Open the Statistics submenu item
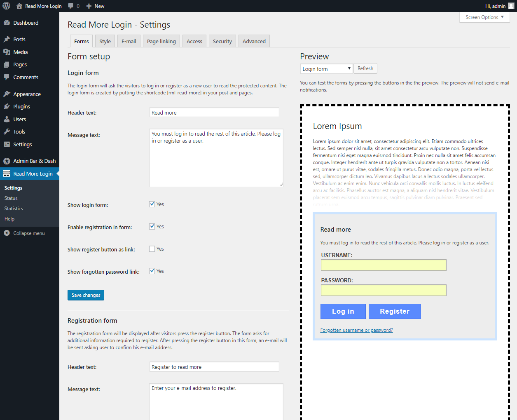 (14, 209)
